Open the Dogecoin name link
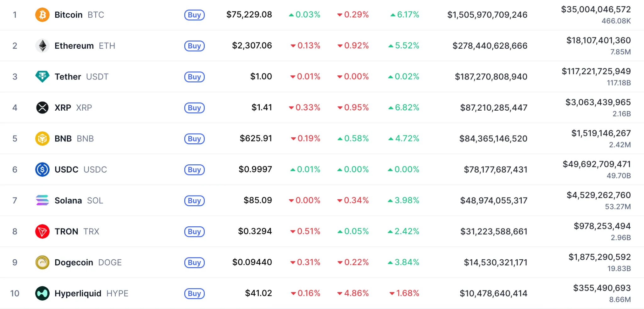Screen dimensions: 644x309 [x=74, y=262]
